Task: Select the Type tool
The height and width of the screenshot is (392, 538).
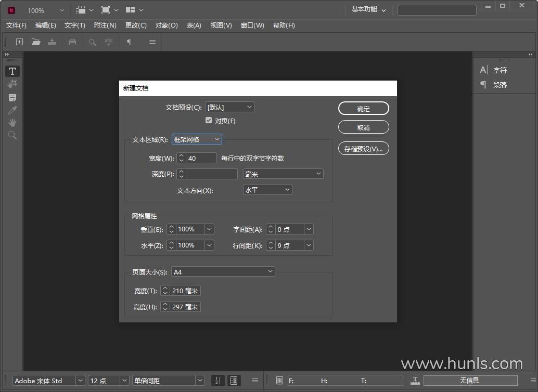Action: click(x=12, y=71)
